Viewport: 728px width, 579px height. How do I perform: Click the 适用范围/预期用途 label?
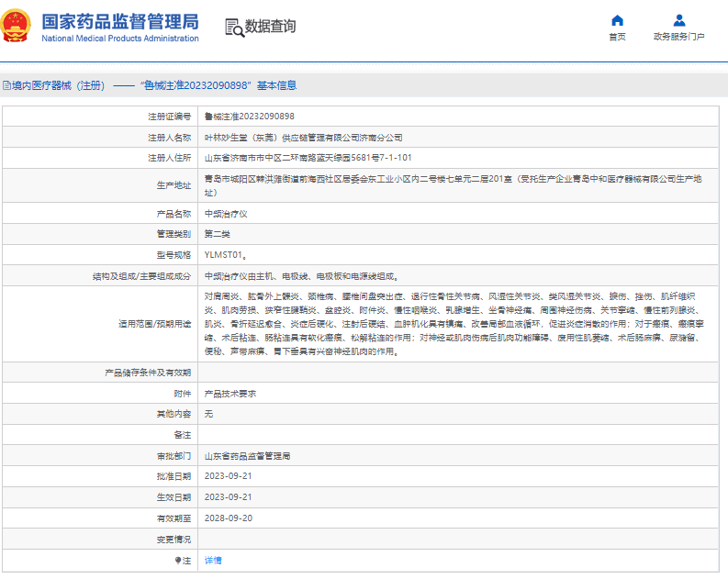(x=154, y=324)
